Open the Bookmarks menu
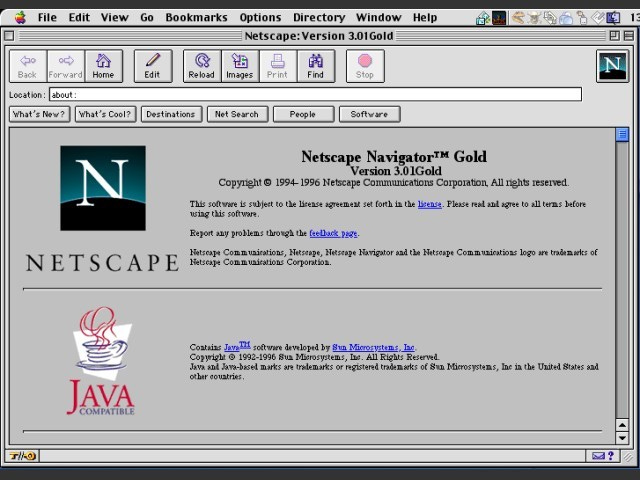The width and height of the screenshot is (640, 480). point(196,18)
